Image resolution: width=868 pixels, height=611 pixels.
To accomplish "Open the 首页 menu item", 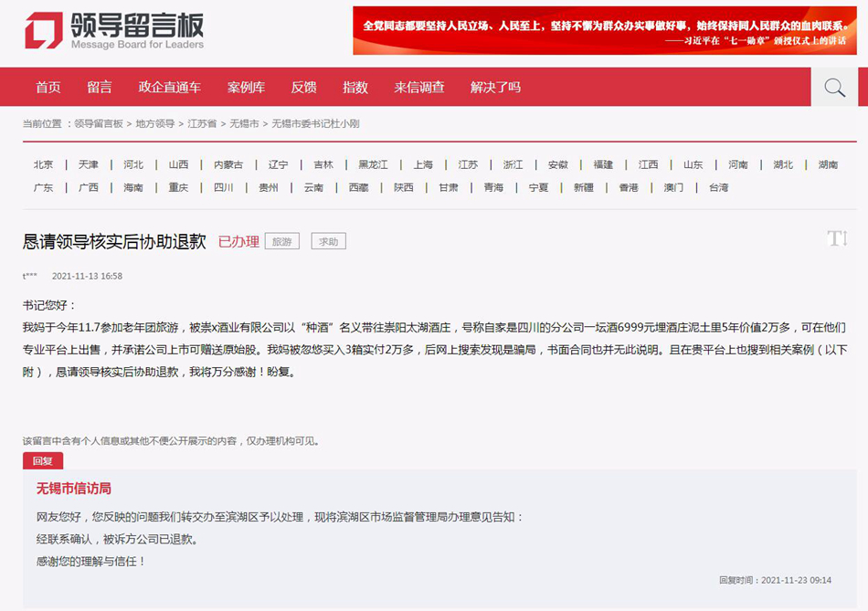I will click(x=48, y=88).
